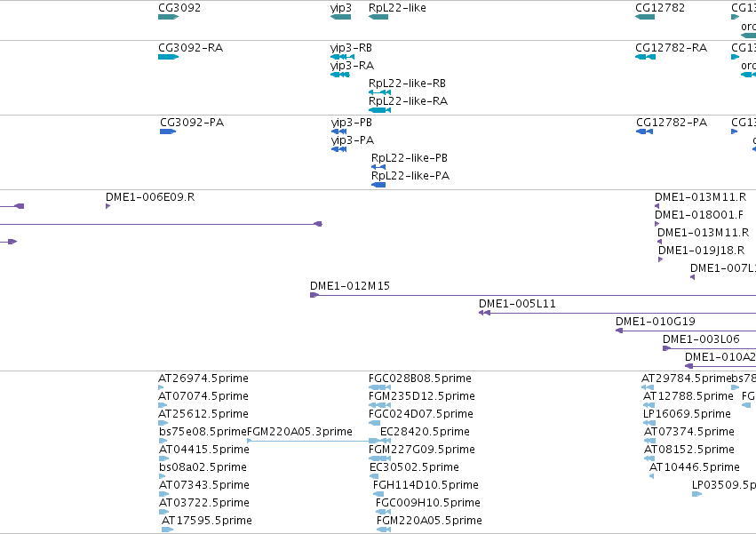Open the DME1-003L06 clone label
Image resolution: width=756 pixels, height=534 pixels.
pos(701,339)
